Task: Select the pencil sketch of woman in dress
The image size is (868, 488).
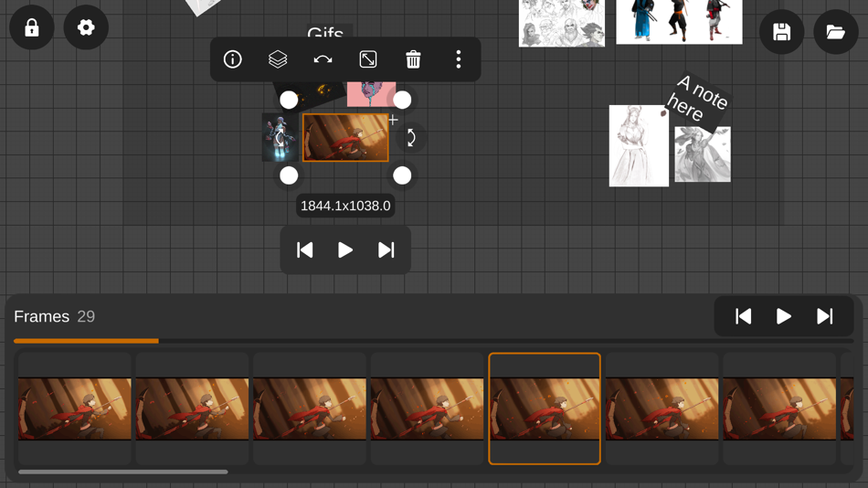Action: 639,145
